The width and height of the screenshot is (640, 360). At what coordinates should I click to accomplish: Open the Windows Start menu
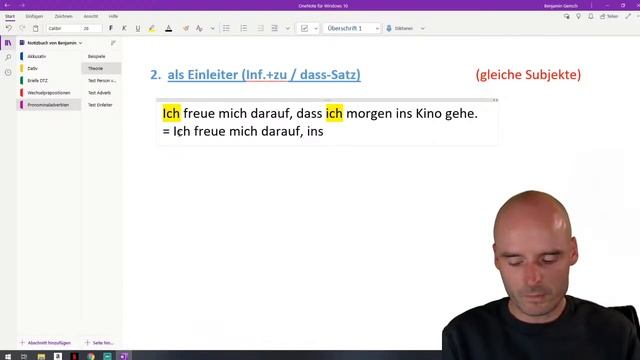[8, 356]
